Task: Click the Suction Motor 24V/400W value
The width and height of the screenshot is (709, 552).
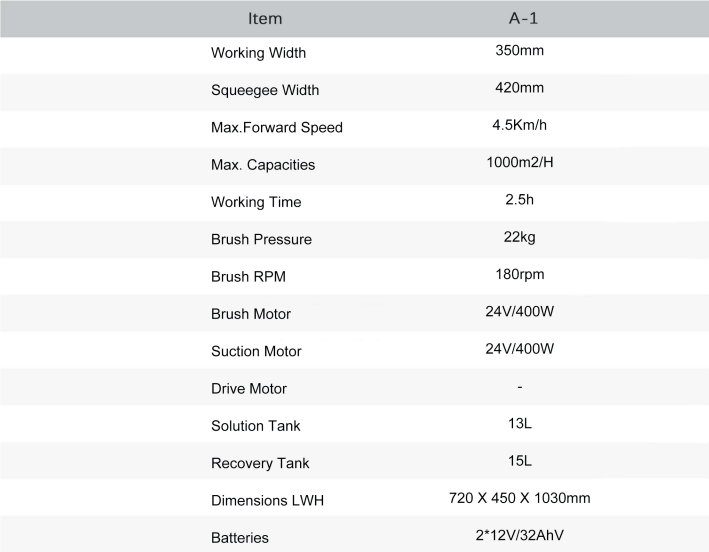Action: (519, 349)
